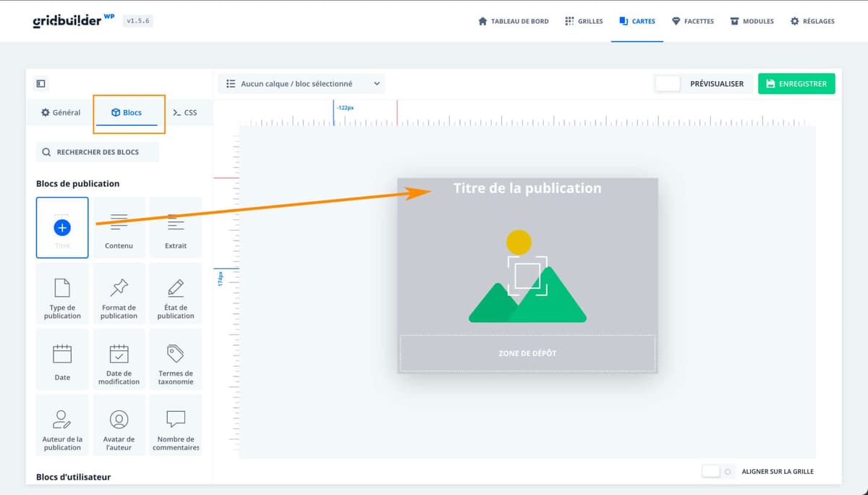This screenshot has width=868, height=495.
Task: Click the Format de publication block icon
Action: point(119,293)
